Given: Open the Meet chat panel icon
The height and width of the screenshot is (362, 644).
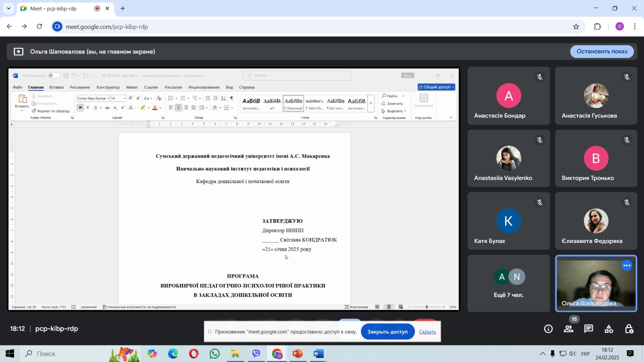Looking at the screenshot, I should point(588,329).
